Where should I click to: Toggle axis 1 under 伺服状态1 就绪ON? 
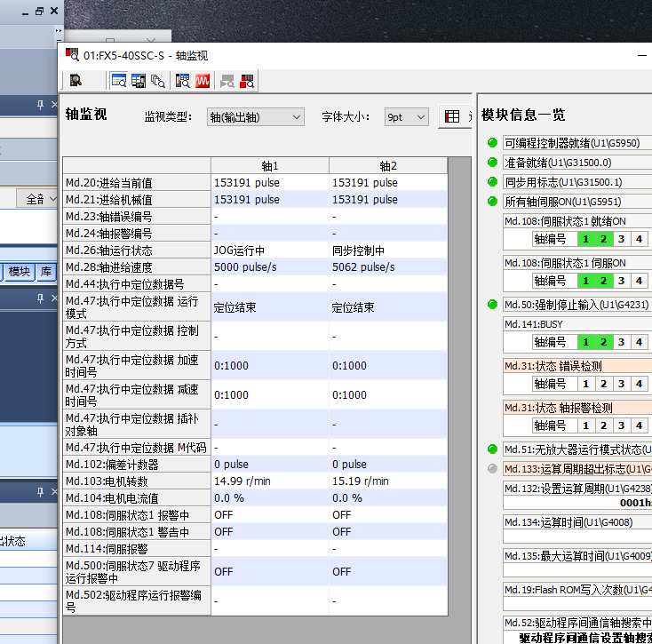point(585,239)
